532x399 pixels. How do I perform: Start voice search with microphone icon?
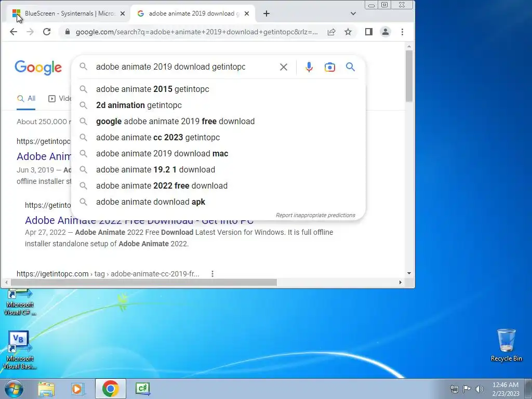309,67
